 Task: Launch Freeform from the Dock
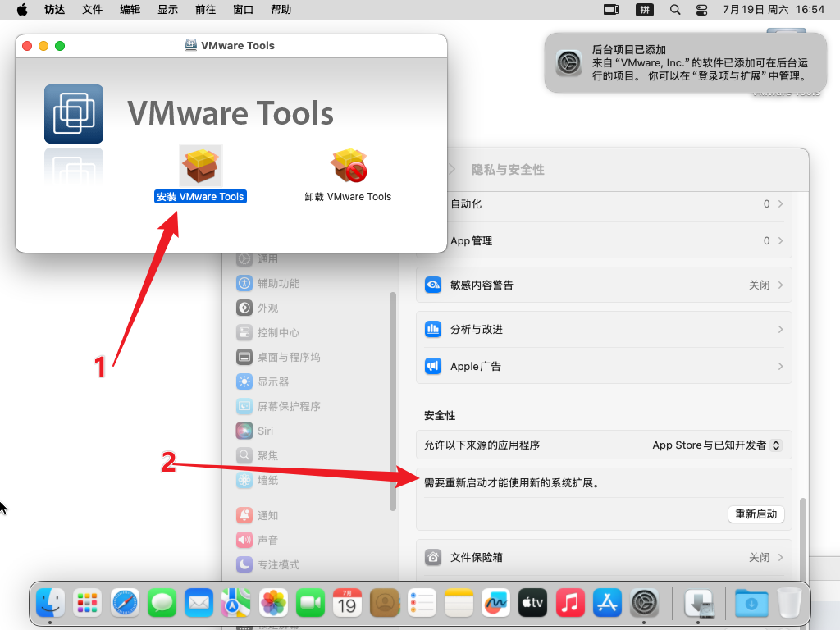496,603
